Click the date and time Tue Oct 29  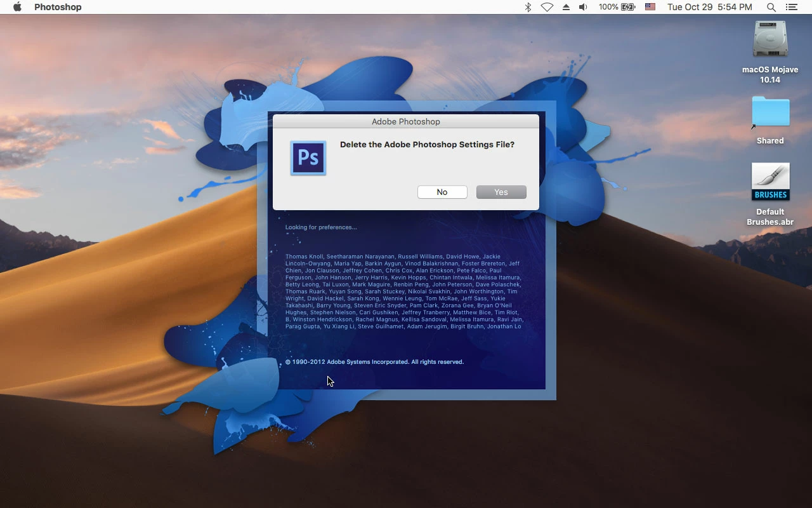(x=710, y=7)
